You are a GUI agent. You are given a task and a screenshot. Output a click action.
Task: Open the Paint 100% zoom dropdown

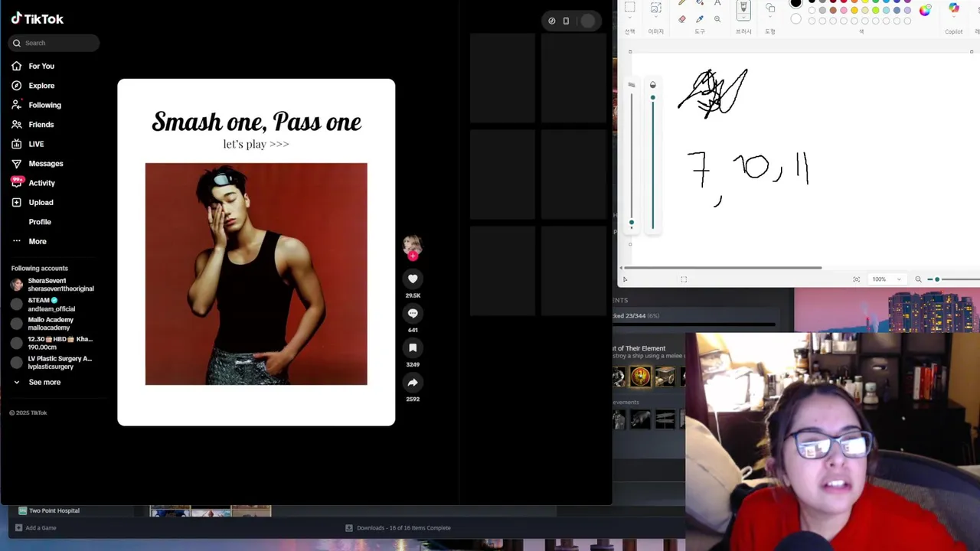click(887, 279)
